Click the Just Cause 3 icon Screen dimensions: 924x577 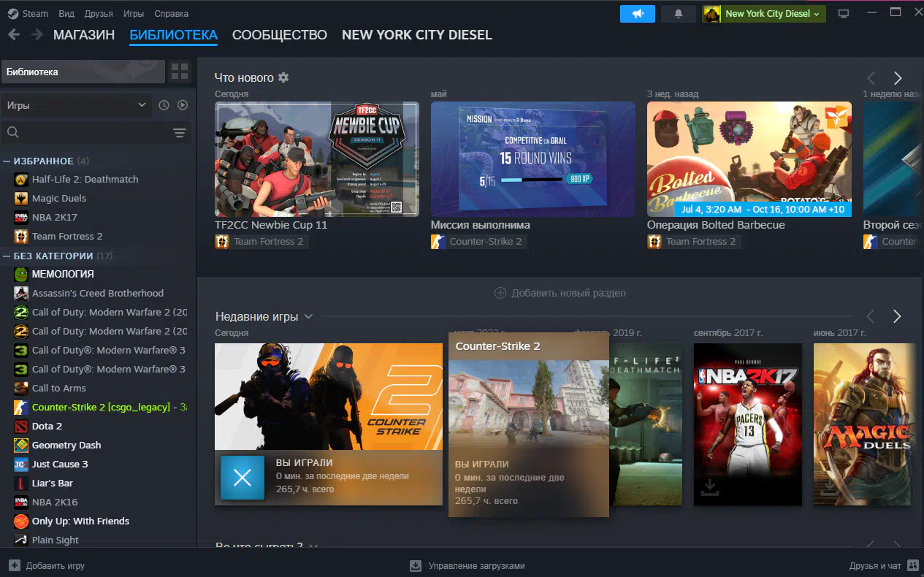click(x=21, y=464)
